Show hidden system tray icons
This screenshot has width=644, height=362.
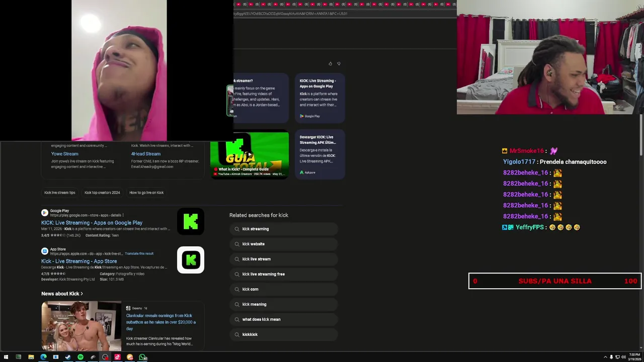click(605, 357)
